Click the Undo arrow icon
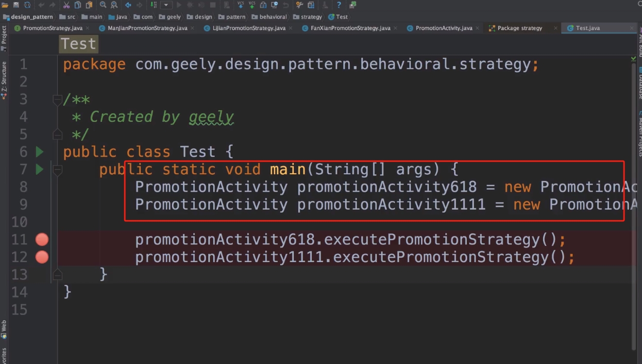Screen dimensions: 642x364 click(x=41, y=5)
